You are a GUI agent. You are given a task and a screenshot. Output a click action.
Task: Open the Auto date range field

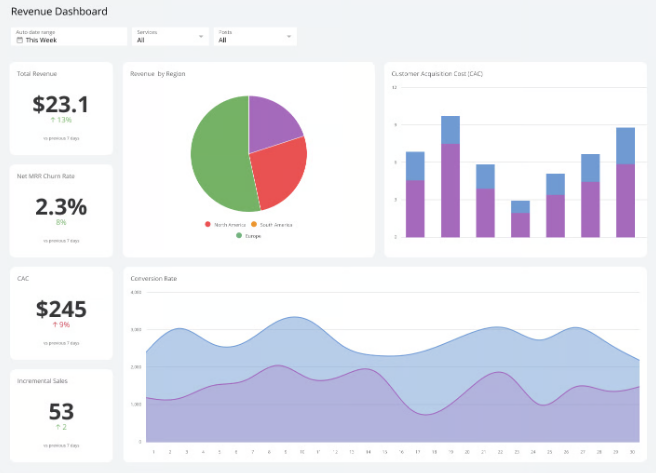tap(69, 36)
